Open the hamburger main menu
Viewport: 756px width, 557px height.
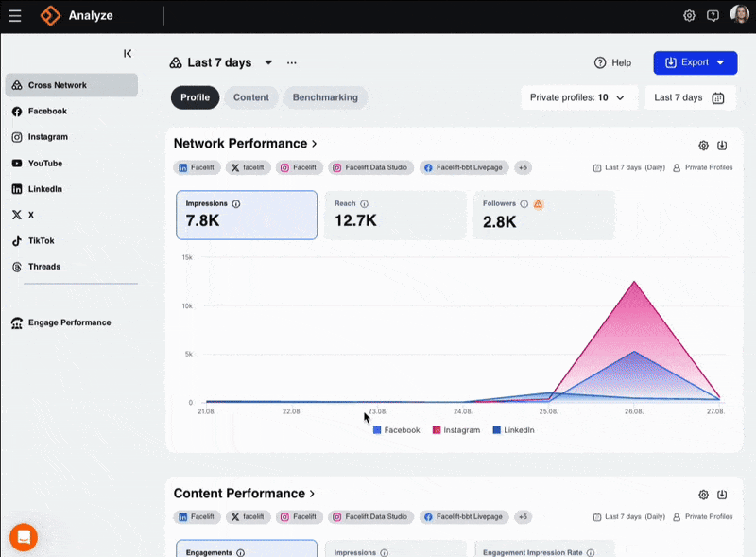click(15, 16)
